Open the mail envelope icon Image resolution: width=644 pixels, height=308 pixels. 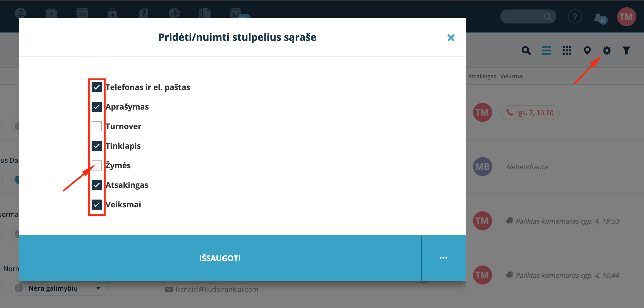click(236, 13)
